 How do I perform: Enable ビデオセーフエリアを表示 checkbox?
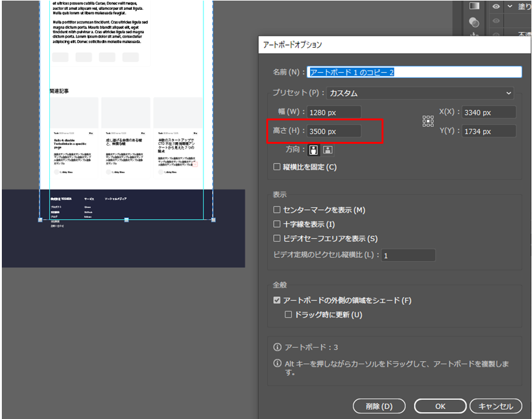[x=277, y=238]
